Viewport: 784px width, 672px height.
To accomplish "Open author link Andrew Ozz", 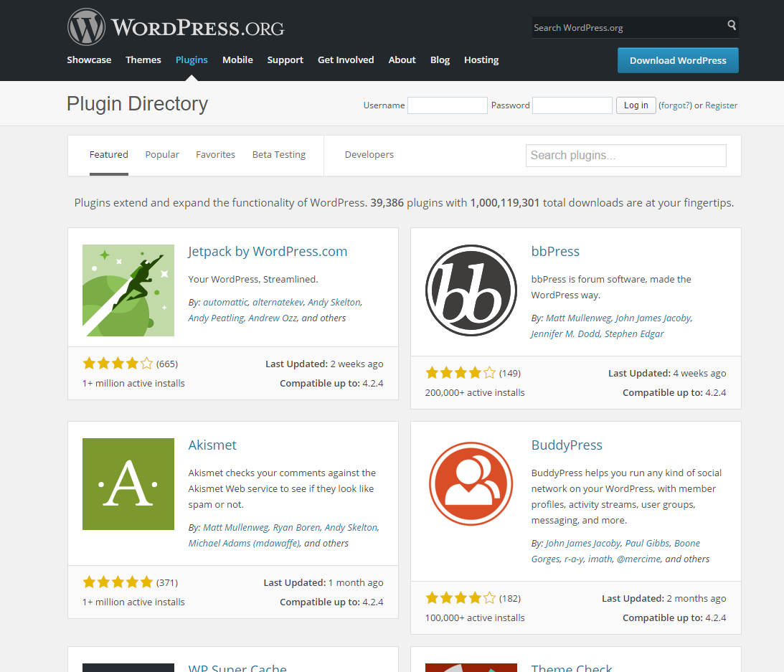I will pos(273,318).
